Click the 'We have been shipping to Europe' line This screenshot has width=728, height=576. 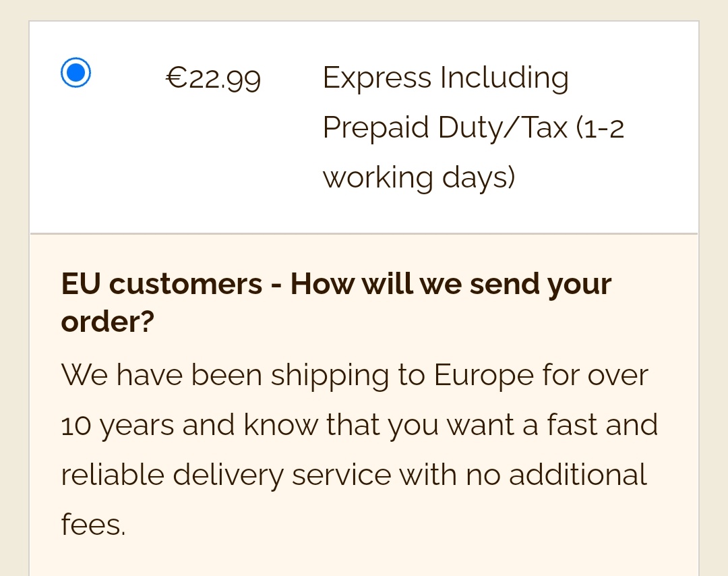[x=355, y=375]
